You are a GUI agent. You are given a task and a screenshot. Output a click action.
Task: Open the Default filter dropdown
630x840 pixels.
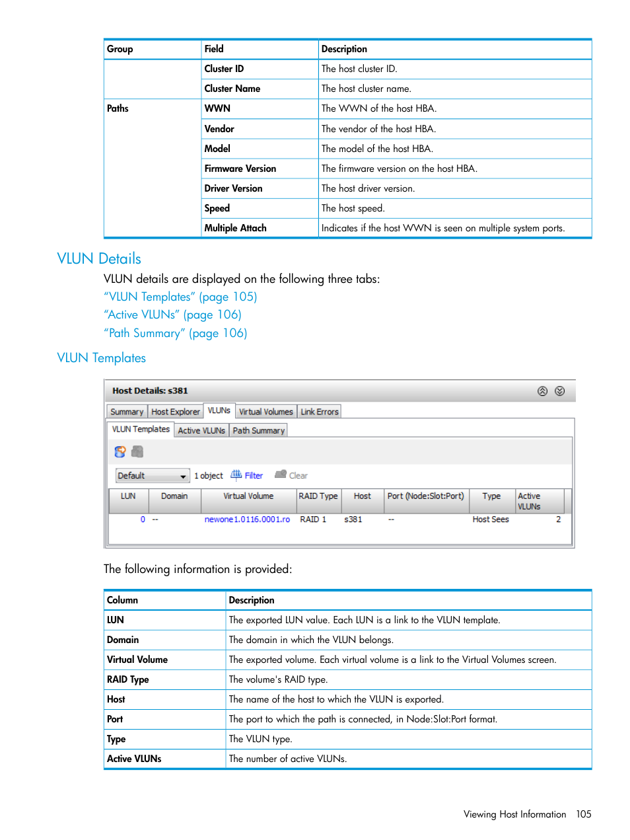point(153,476)
